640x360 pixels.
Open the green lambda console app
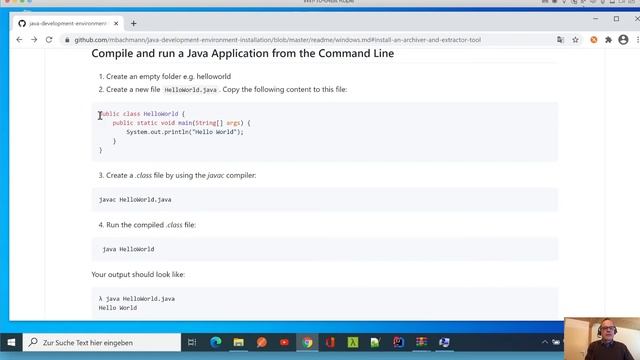coord(353,342)
